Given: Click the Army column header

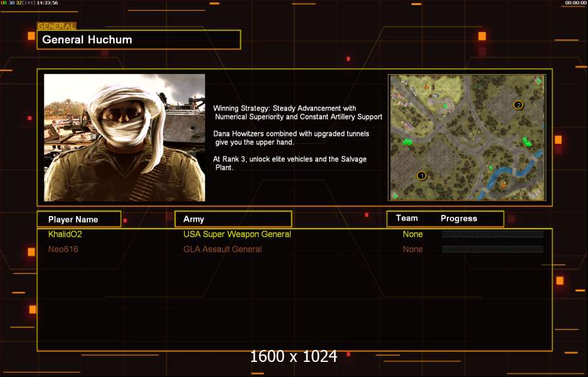Looking at the screenshot, I should click(x=233, y=219).
